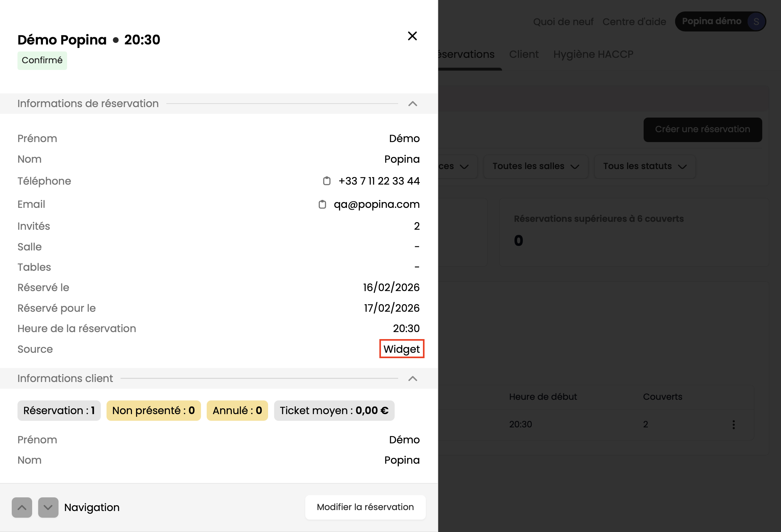Switch to the Réservations tab
The image size is (781, 532).
(467, 54)
